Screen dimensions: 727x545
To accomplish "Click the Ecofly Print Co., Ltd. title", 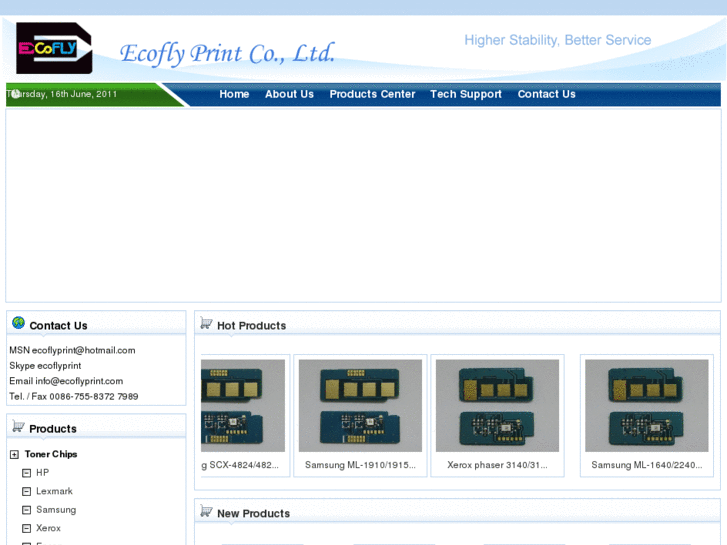I will pos(227,54).
